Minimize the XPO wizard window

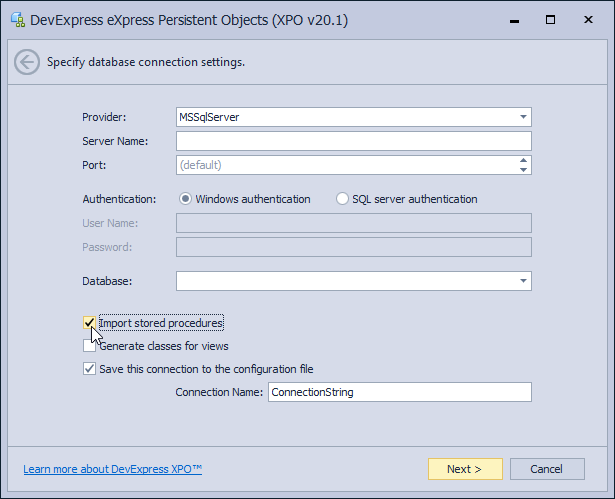[514, 20]
